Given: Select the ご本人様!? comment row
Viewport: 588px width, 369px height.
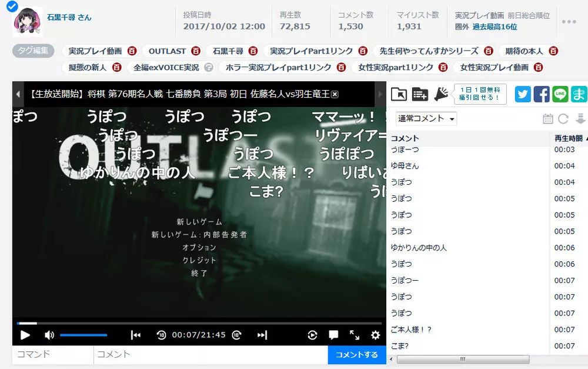Looking at the screenshot, I should tap(487, 330).
